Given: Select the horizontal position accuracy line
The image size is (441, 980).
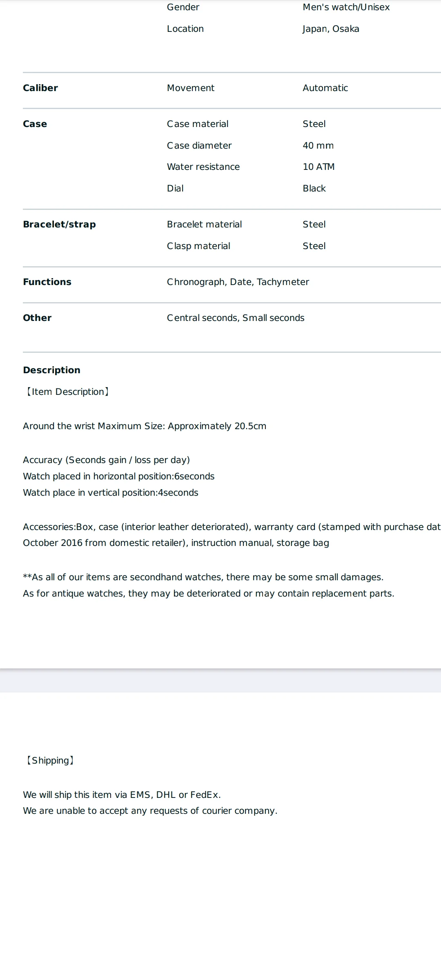Looking at the screenshot, I should coord(118,476).
